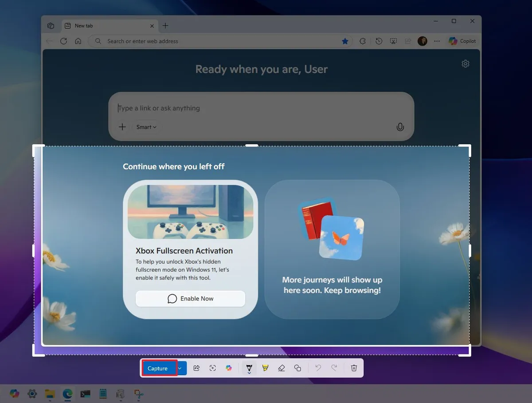Select the eraser tool in capture toolbar
Image resolution: width=532 pixels, height=403 pixels.
point(282,368)
